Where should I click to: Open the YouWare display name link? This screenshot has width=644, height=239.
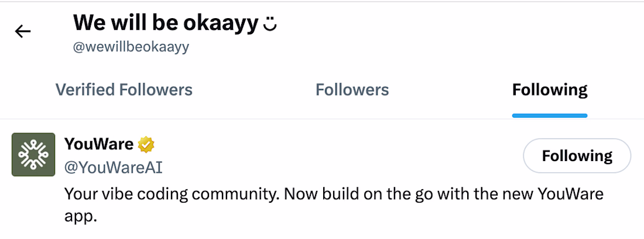(98, 144)
